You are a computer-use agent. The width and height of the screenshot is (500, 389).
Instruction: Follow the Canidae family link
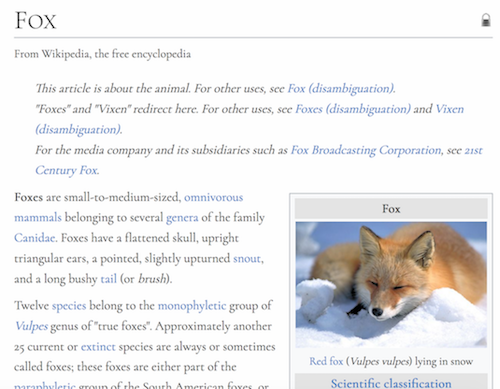click(x=34, y=238)
